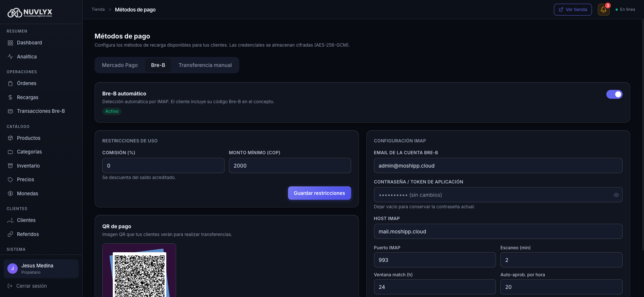Click the page scrollbar
The height and width of the screenshot is (297, 644).
click(x=643, y=135)
